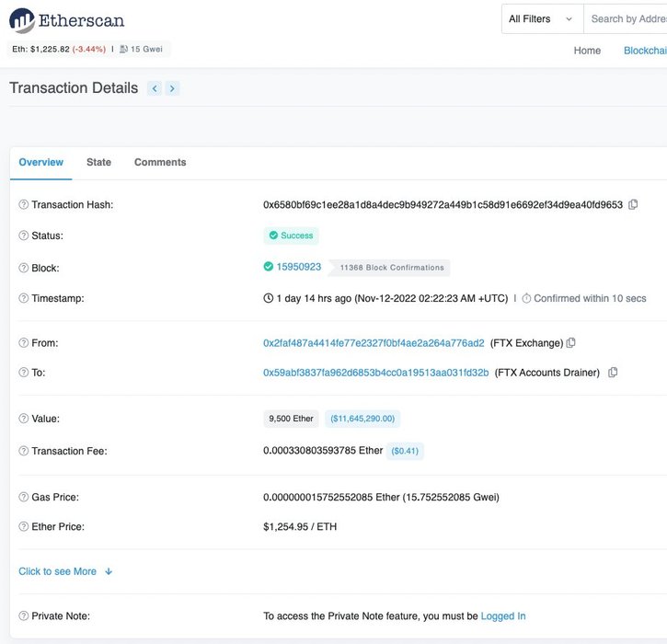Copy the To address
This screenshot has width=667, height=644.
(x=613, y=373)
